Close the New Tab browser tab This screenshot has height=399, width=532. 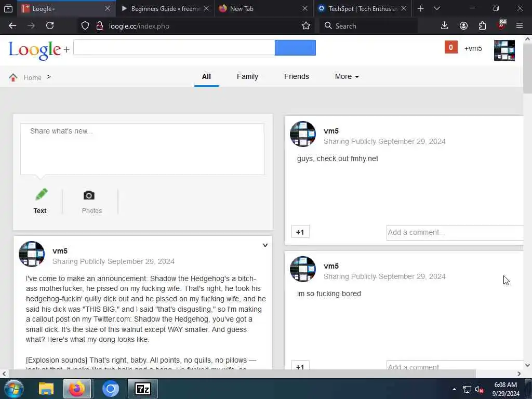tap(305, 8)
